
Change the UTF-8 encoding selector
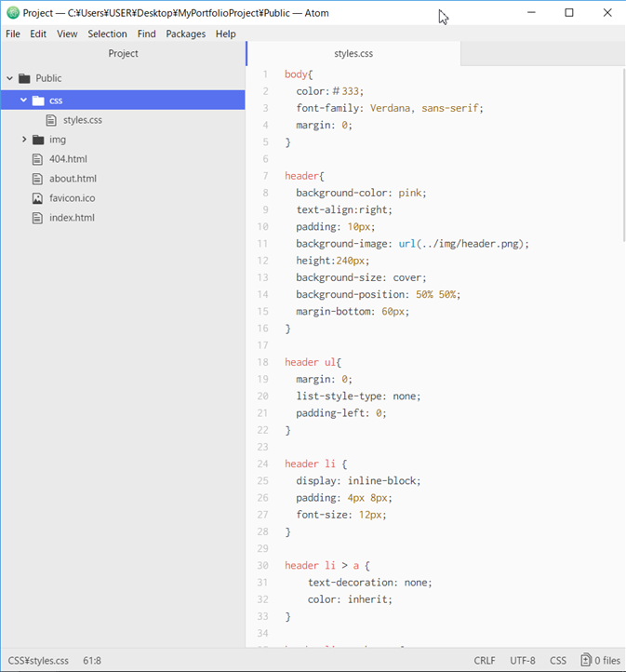pyautogui.click(x=523, y=661)
